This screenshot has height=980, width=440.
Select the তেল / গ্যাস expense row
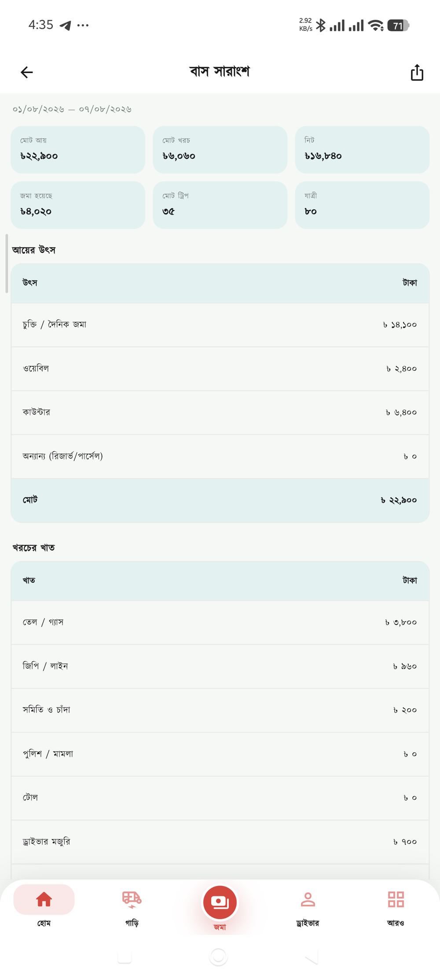(x=220, y=622)
